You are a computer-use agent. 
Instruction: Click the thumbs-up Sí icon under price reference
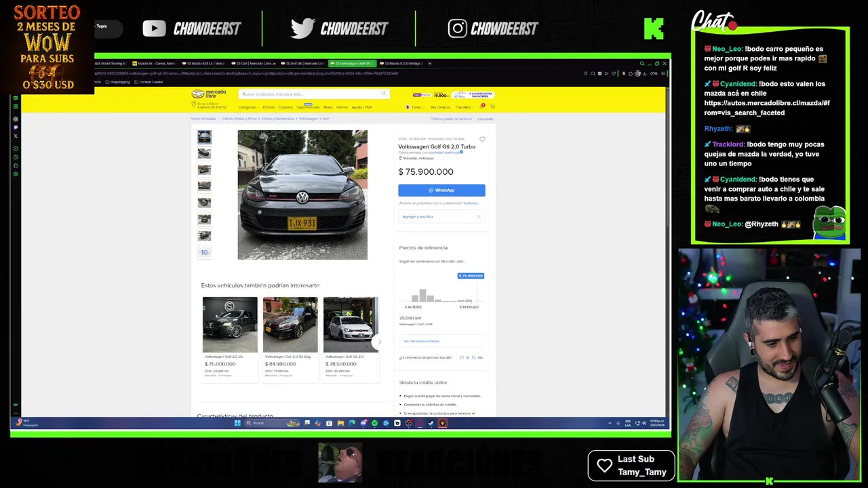point(462,357)
